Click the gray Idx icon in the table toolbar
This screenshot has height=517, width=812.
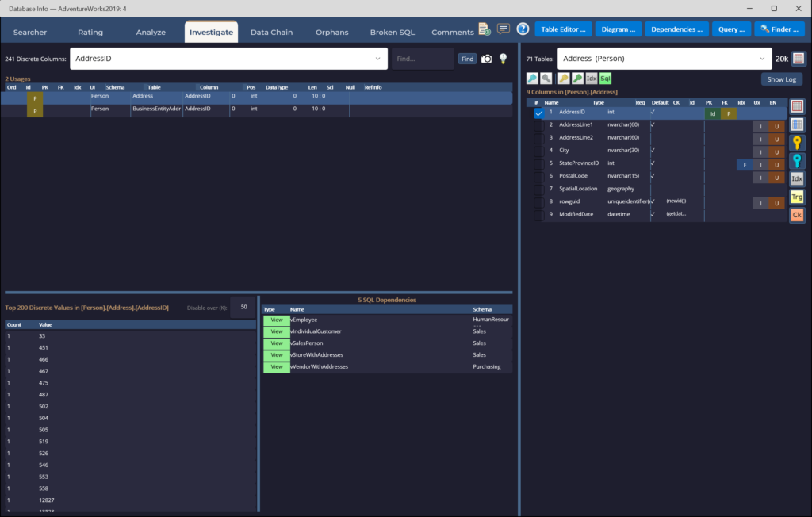point(592,79)
